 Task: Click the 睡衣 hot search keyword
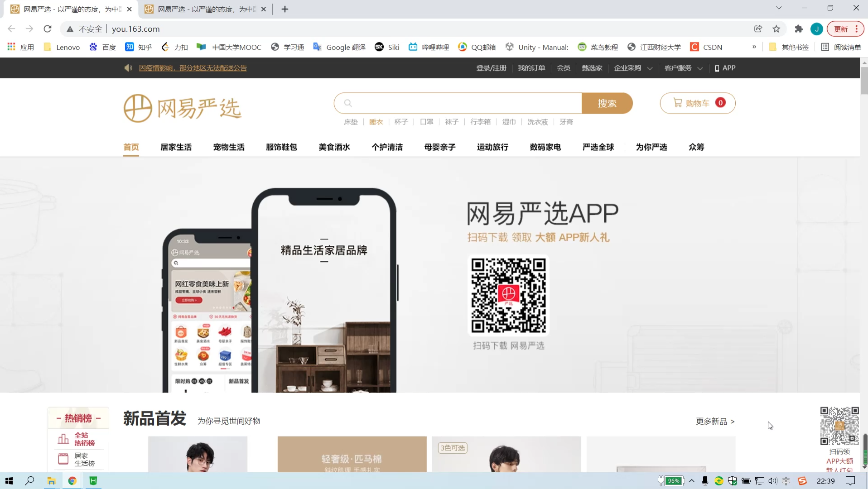pyautogui.click(x=376, y=122)
